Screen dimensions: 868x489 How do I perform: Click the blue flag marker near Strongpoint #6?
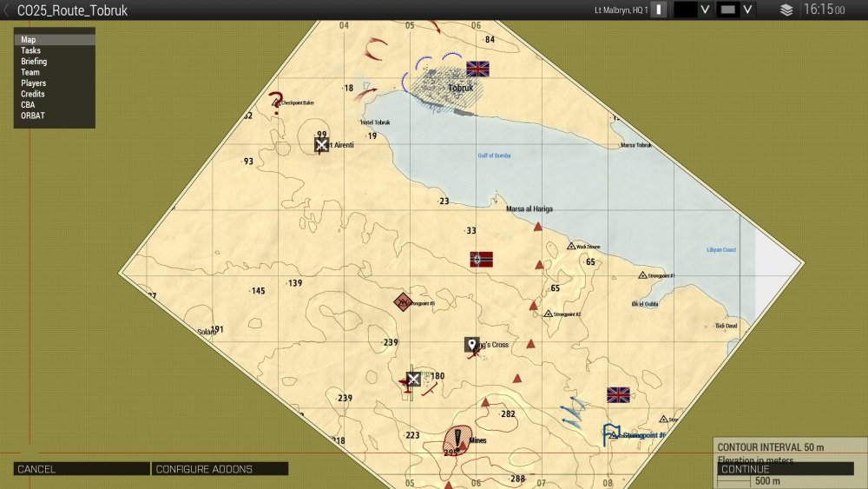click(x=611, y=433)
